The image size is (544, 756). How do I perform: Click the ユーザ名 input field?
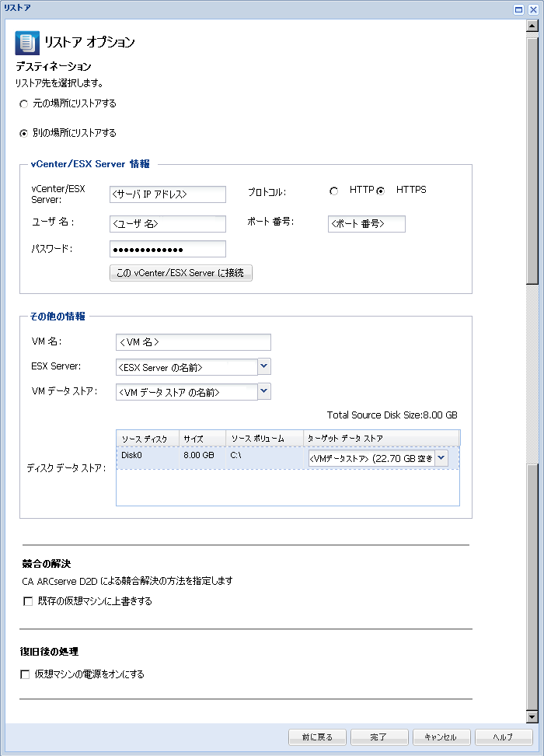click(168, 224)
